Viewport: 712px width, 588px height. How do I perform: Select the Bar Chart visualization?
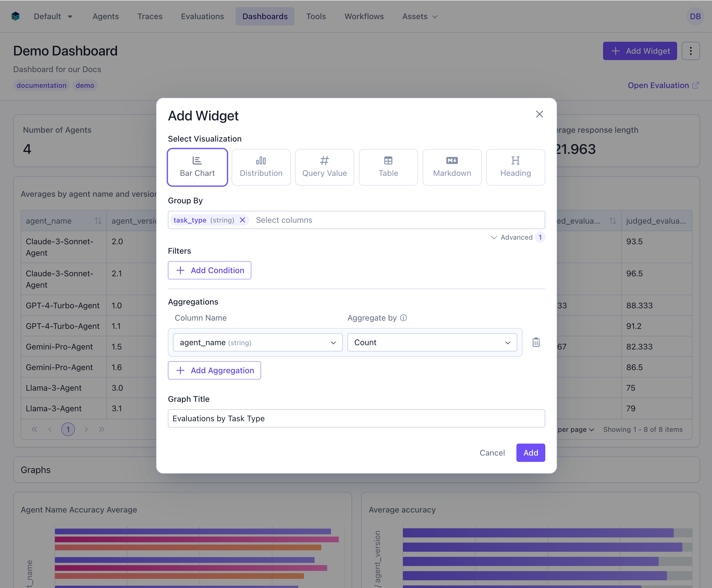coord(197,167)
